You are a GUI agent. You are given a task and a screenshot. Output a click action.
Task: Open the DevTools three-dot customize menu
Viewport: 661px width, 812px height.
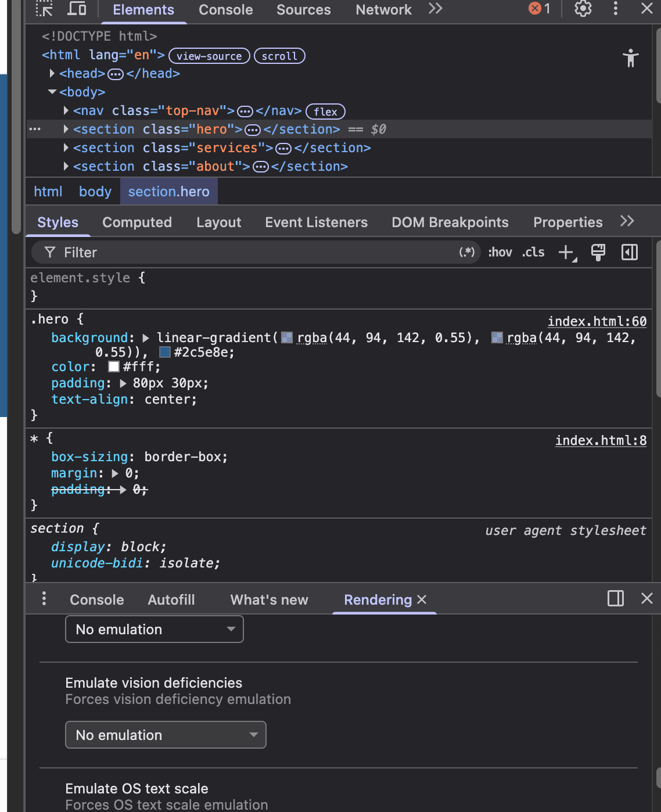[616, 9]
